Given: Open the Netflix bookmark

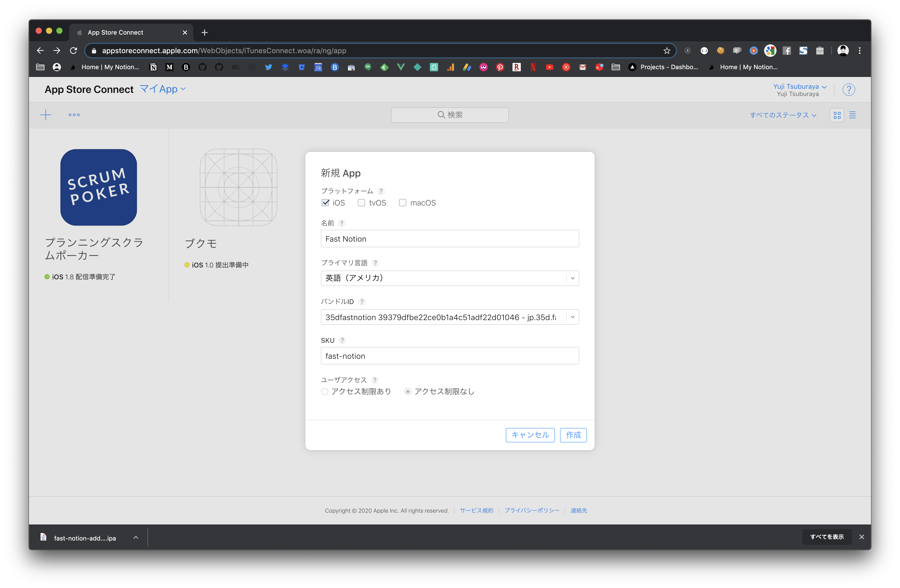Looking at the screenshot, I should (533, 67).
